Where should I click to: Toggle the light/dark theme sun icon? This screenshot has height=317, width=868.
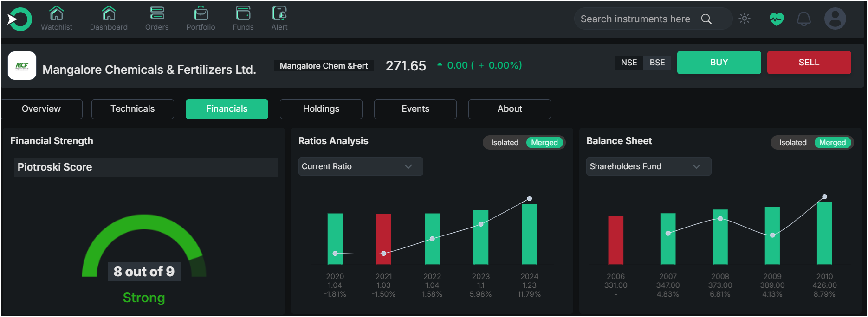(x=745, y=19)
